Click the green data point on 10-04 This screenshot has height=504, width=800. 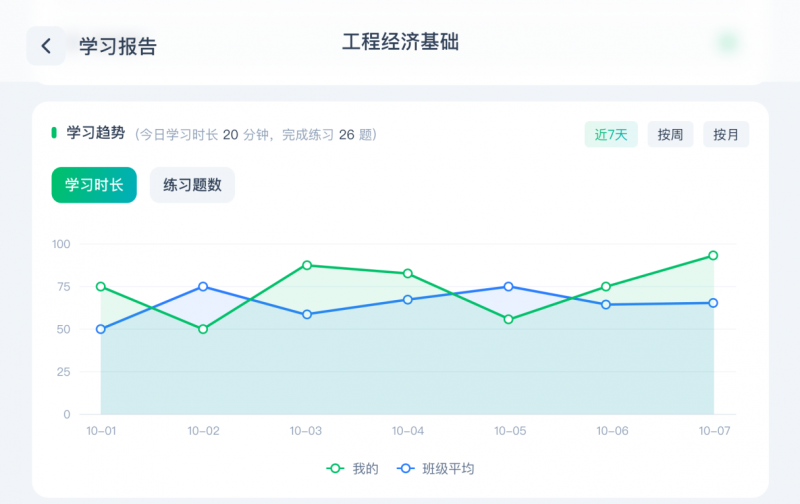click(408, 274)
